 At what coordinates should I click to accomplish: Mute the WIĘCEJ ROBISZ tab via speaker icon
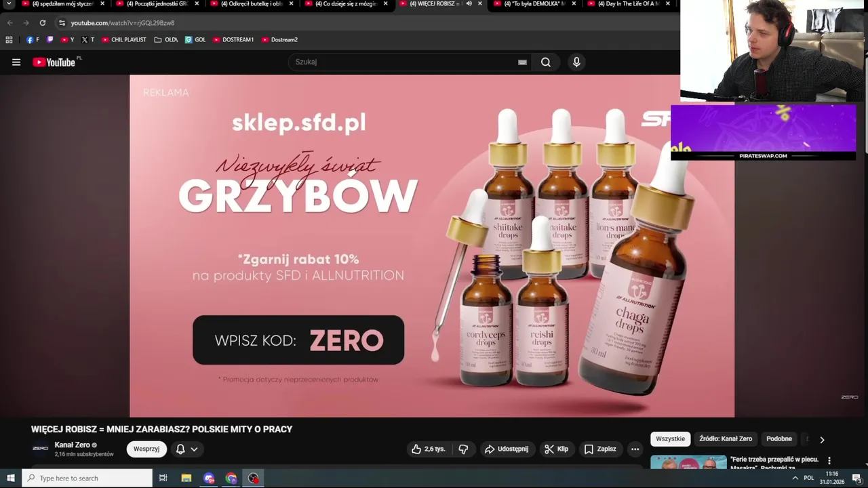[469, 4]
